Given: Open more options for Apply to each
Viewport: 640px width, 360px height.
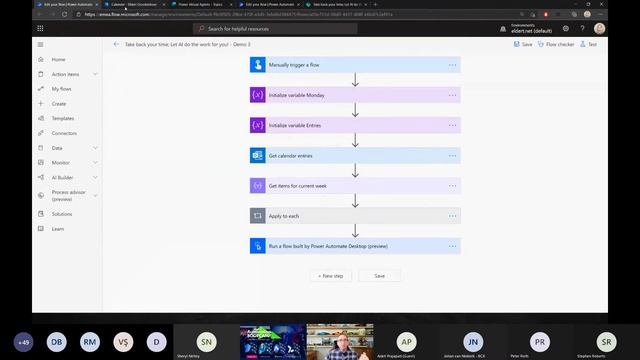Looking at the screenshot, I should (452, 216).
